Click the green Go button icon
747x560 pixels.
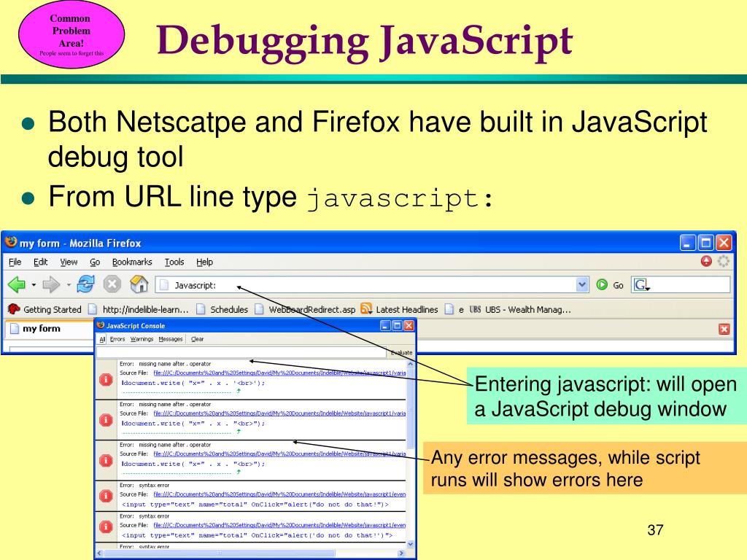pyautogui.click(x=602, y=285)
